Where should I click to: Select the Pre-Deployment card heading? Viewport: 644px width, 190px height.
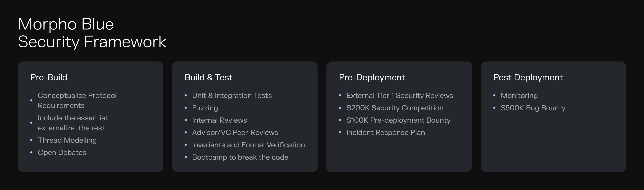click(x=372, y=77)
